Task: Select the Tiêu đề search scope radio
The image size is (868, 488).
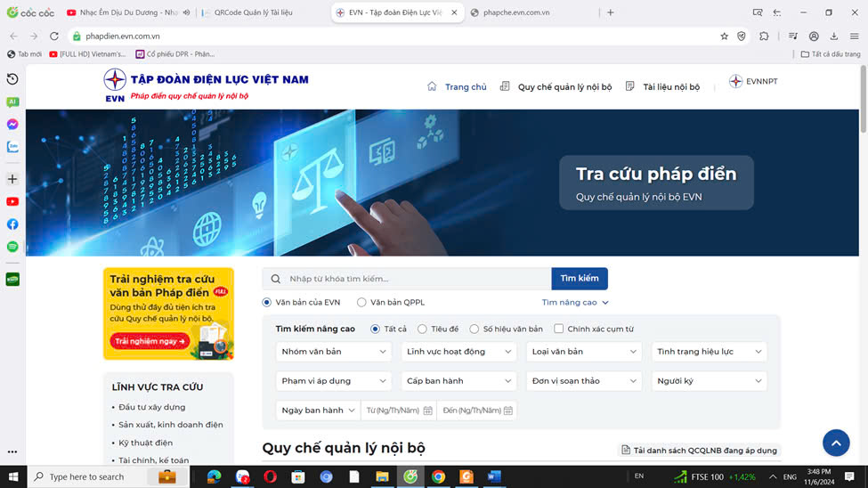Action: [422, 329]
